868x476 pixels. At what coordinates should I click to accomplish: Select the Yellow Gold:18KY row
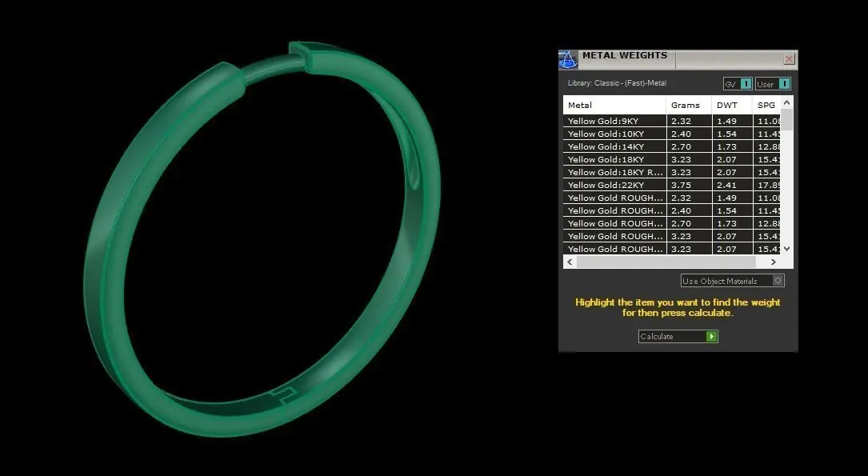(671, 159)
